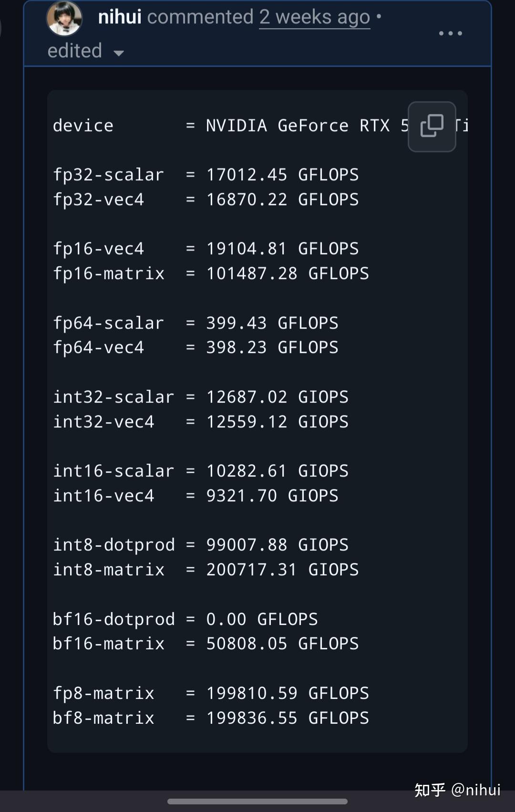Click the int16-scalar 10282.61 GIOPS line
This screenshot has height=812, width=515.
coord(201,471)
